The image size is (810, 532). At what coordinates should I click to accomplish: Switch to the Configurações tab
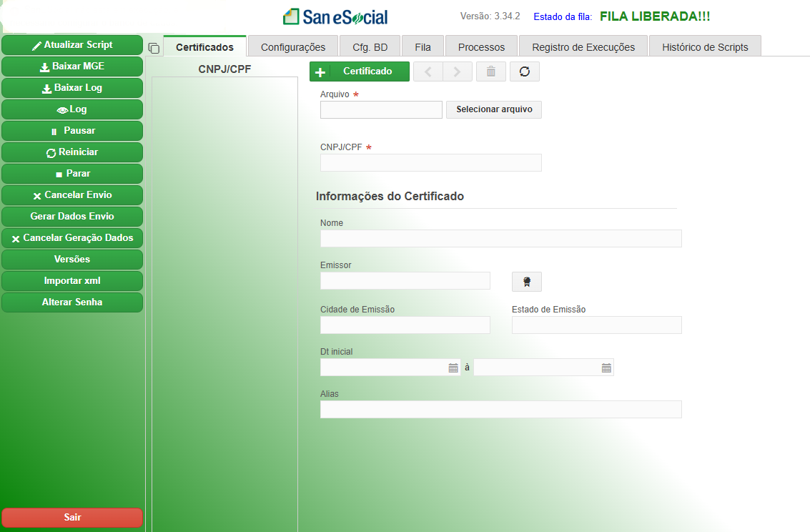[293, 47]
